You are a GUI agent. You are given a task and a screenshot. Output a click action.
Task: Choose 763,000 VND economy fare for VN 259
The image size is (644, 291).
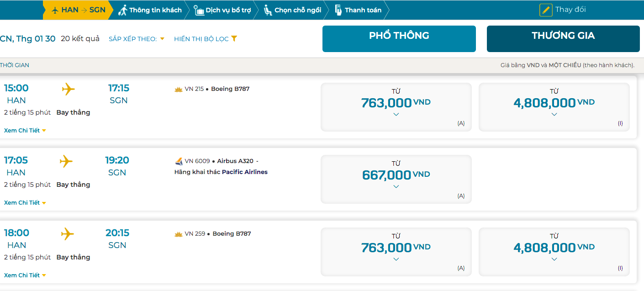(x=396, y=251)
